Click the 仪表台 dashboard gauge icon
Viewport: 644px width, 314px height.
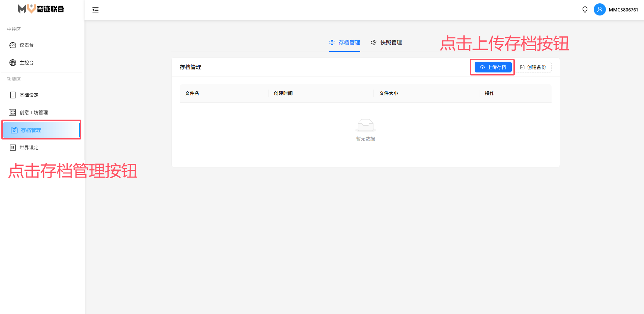[13, 45]
